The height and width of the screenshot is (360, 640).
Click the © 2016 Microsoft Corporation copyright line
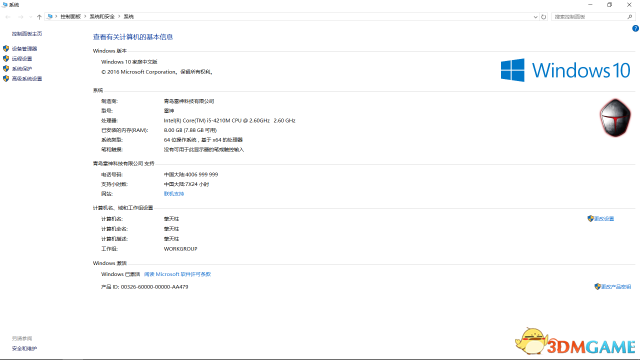pos(157,72)
